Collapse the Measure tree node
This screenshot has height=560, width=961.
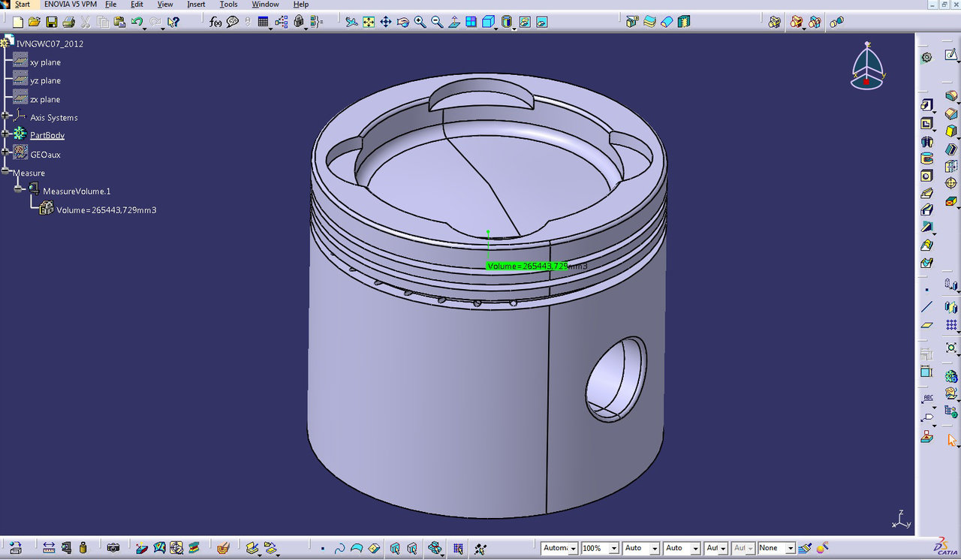tap(5, 171)
